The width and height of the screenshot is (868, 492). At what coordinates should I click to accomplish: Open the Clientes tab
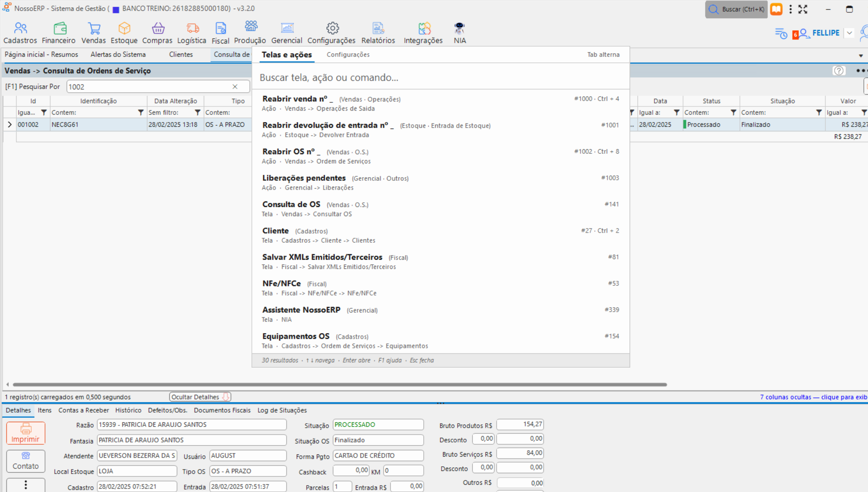[x=181, y=55]
